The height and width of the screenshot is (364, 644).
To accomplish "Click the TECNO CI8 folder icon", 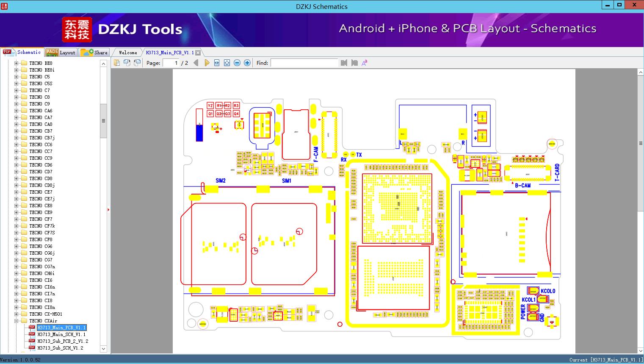I will pyautogui.click(x=24, y=300).
